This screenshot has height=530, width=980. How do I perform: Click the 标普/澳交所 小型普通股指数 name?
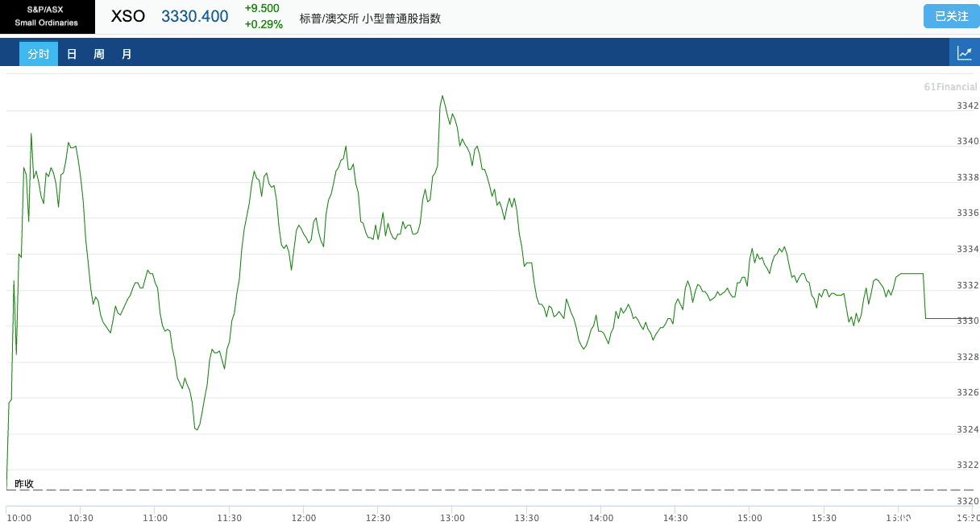pyautogui.click(x=370, y=18)
